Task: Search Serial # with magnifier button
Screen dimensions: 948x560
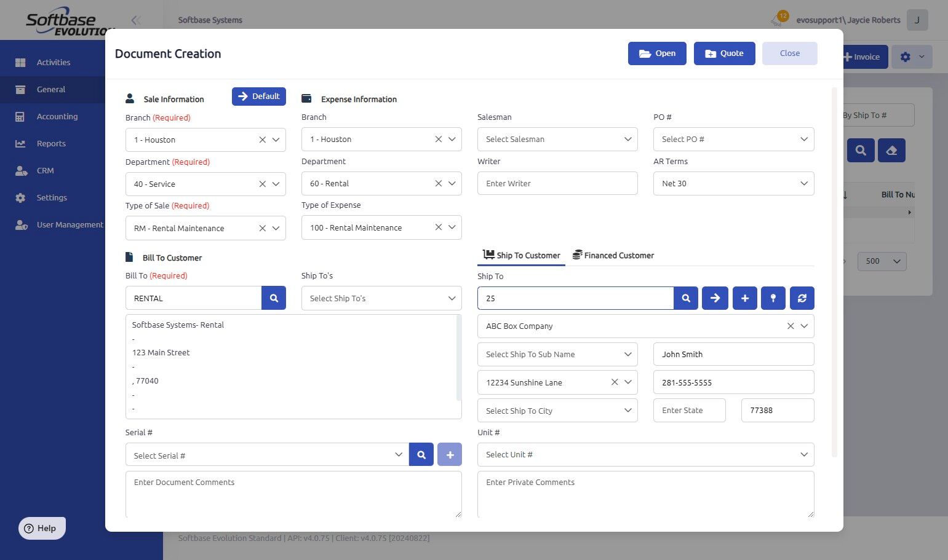Action: pyautogui.click(x=421, y=455)
